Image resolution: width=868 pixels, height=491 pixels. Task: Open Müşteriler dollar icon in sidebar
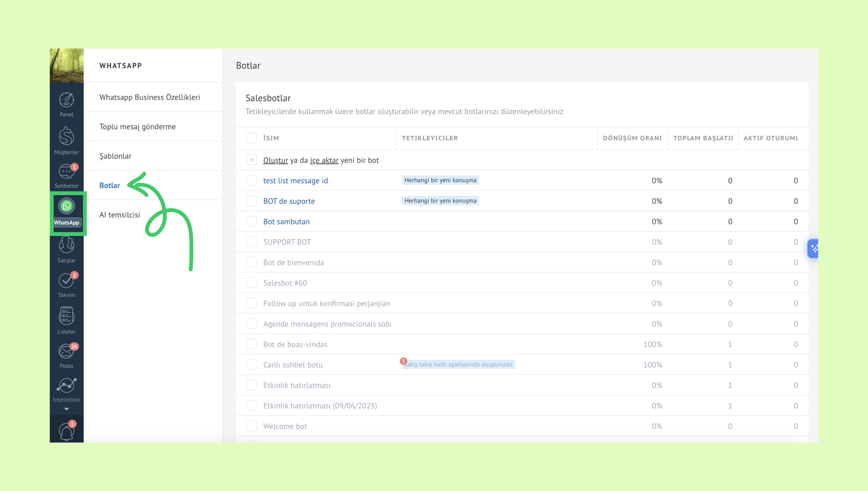coord(66,136)
